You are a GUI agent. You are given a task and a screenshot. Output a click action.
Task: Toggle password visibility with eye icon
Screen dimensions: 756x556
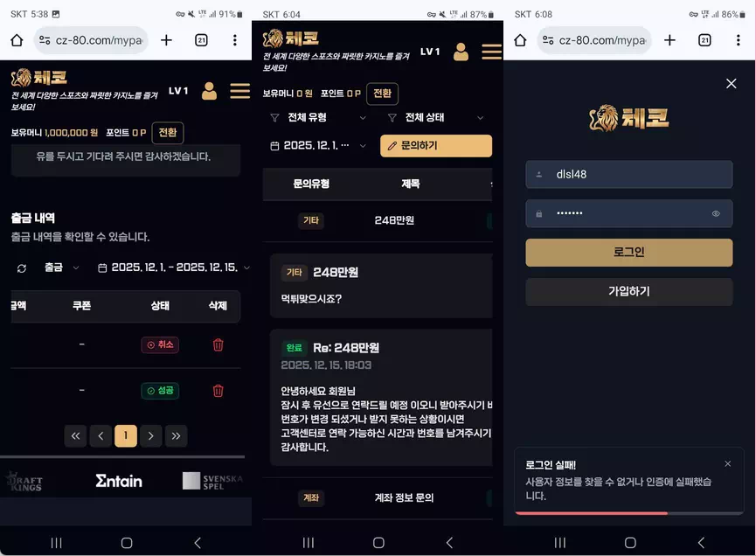click(x=716, y=213)
